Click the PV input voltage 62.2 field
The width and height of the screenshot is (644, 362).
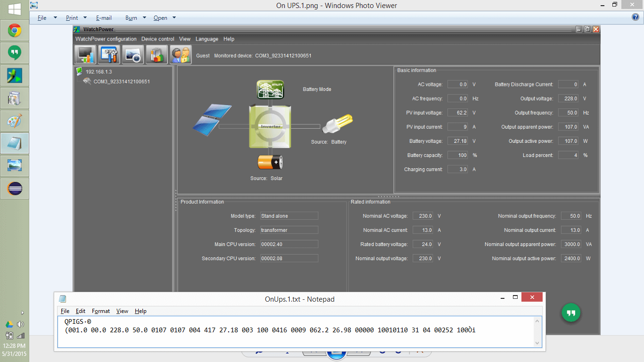(457, 113)
